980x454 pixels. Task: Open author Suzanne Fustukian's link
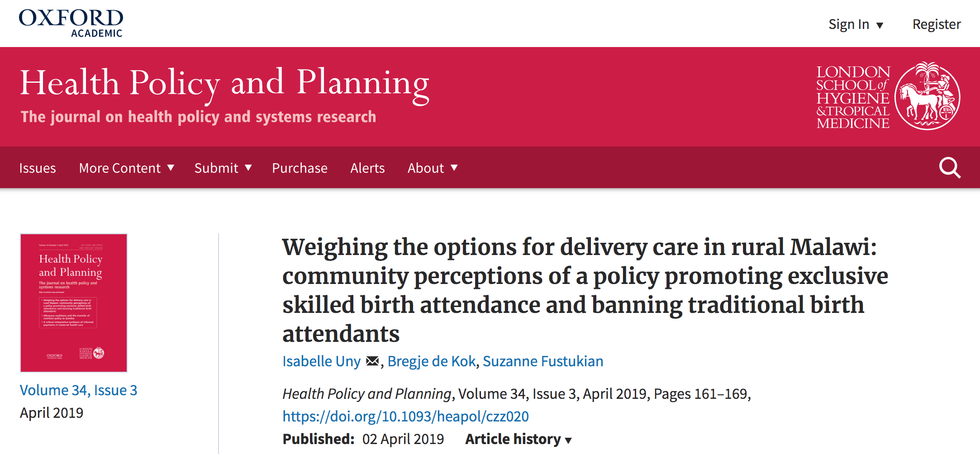pyautogui.click(x=543, y=361)
